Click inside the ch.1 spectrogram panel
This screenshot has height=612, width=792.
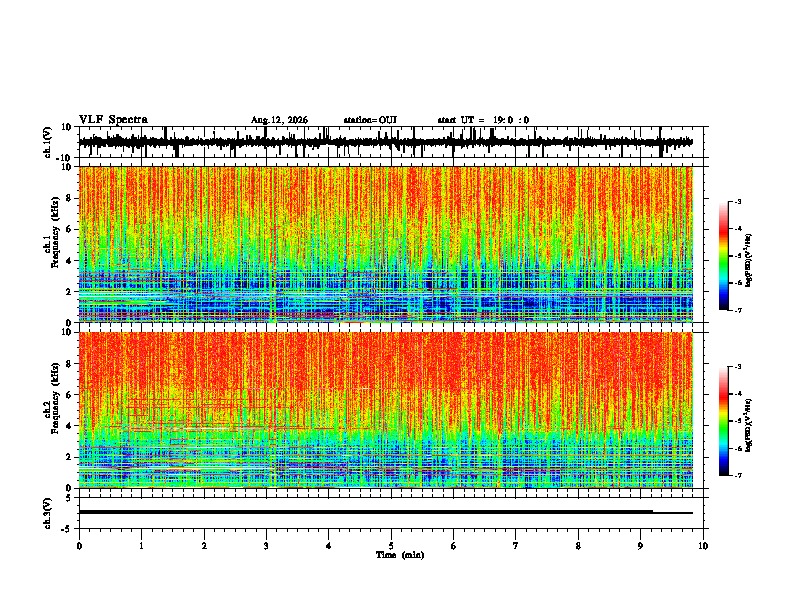tap(385, 244)
